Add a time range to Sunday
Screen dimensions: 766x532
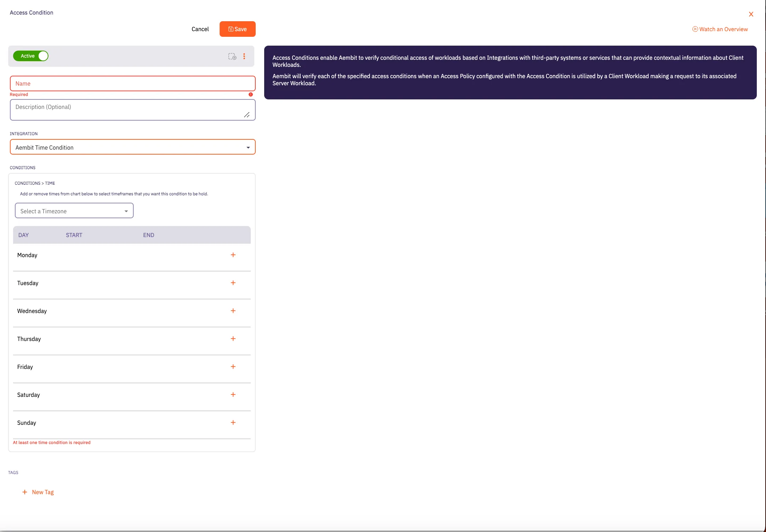(233, 422)
